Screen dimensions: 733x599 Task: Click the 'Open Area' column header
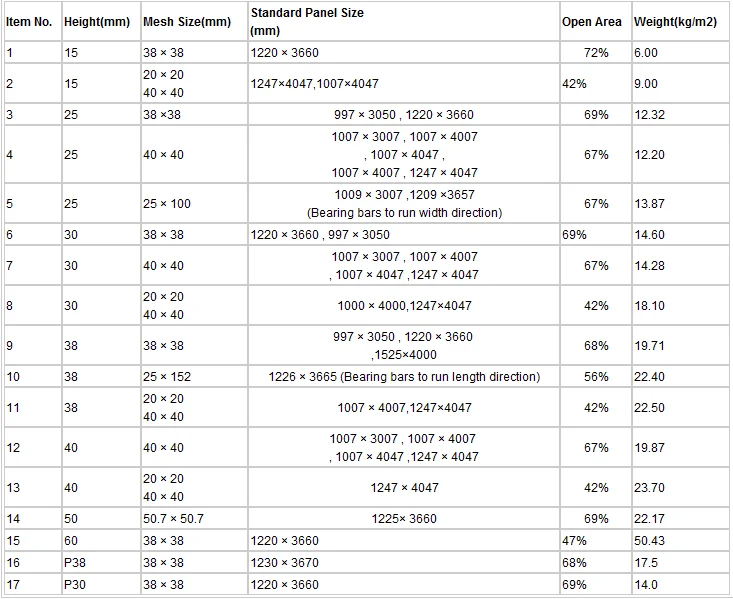pos(591,22)
